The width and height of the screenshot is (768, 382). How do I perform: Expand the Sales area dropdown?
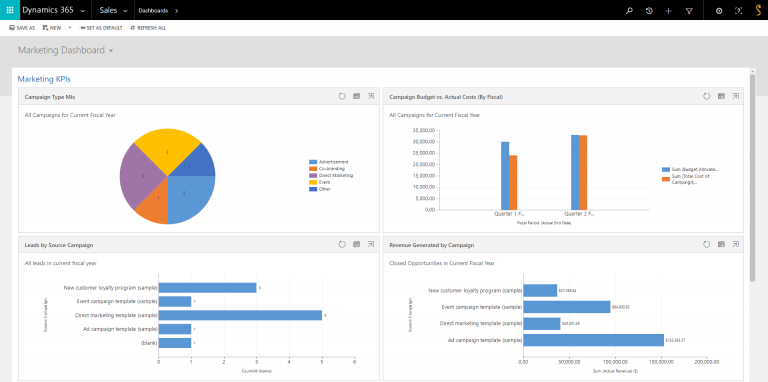(125, 11)
